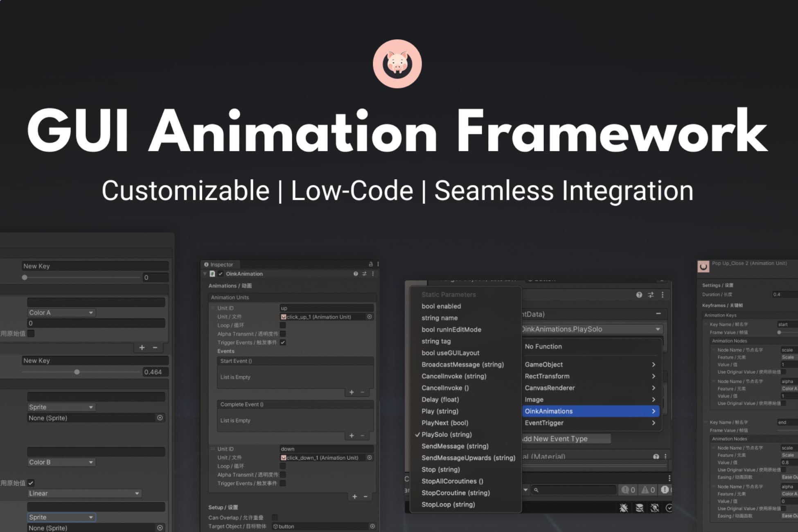Enable Alpha Transmit for the 'down' unit

pos(283,475)
